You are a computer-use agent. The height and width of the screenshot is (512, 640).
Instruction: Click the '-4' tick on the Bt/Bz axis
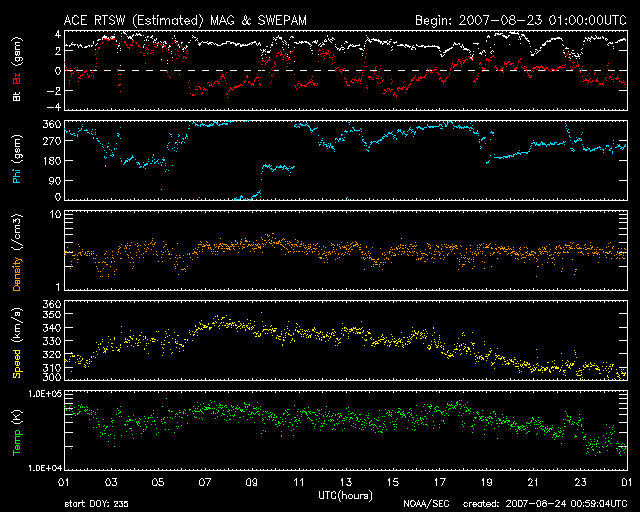point(53,107)
